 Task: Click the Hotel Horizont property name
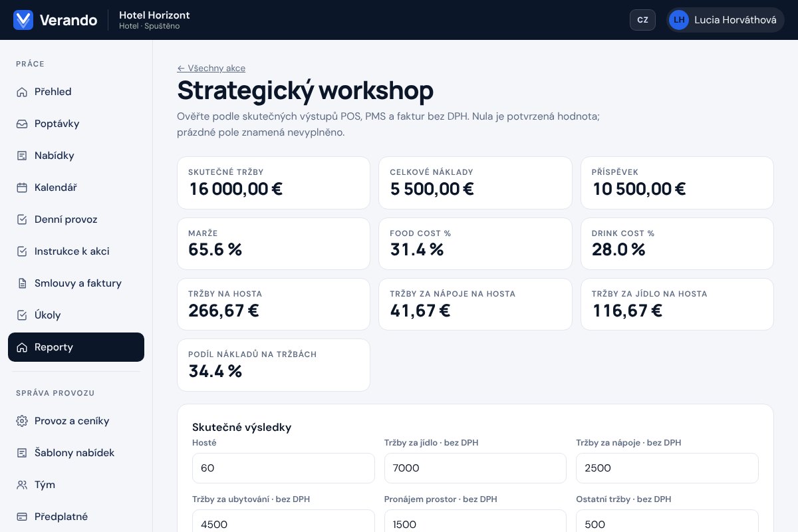(x=154, y=15)
